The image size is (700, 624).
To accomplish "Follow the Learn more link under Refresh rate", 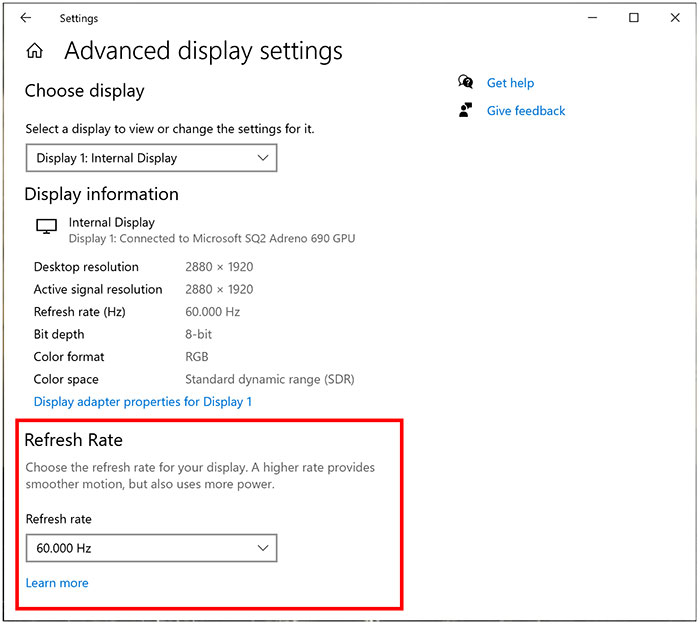I will pyautogui.click(x=57, y=583).
